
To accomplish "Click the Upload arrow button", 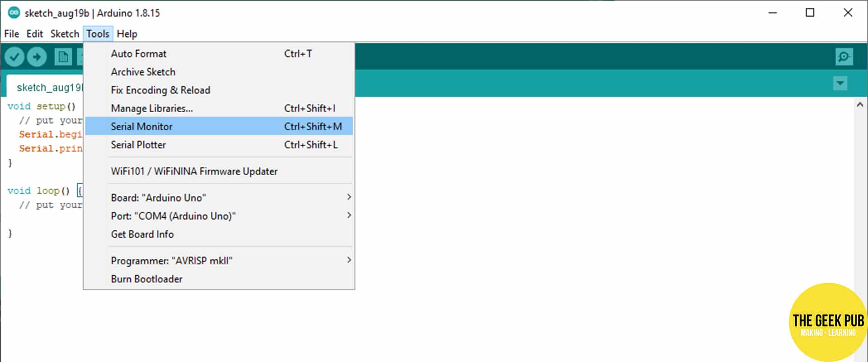I will [x=37, y=57].
